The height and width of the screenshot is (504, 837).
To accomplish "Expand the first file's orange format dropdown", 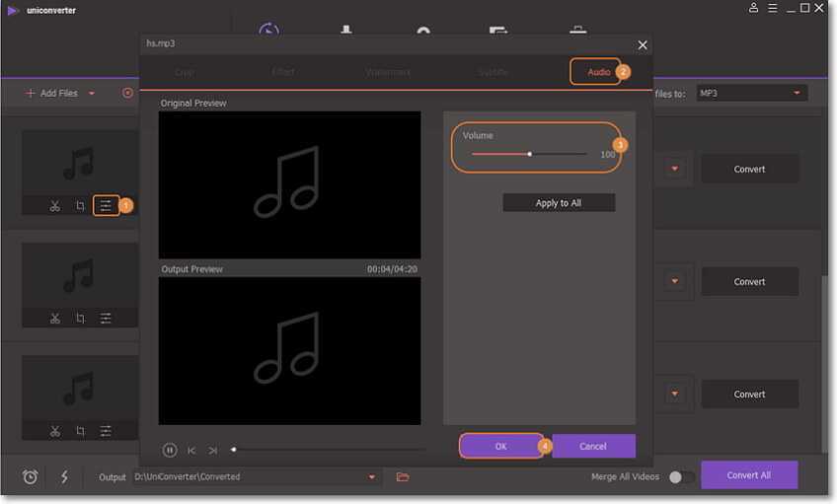I will 675,169.
